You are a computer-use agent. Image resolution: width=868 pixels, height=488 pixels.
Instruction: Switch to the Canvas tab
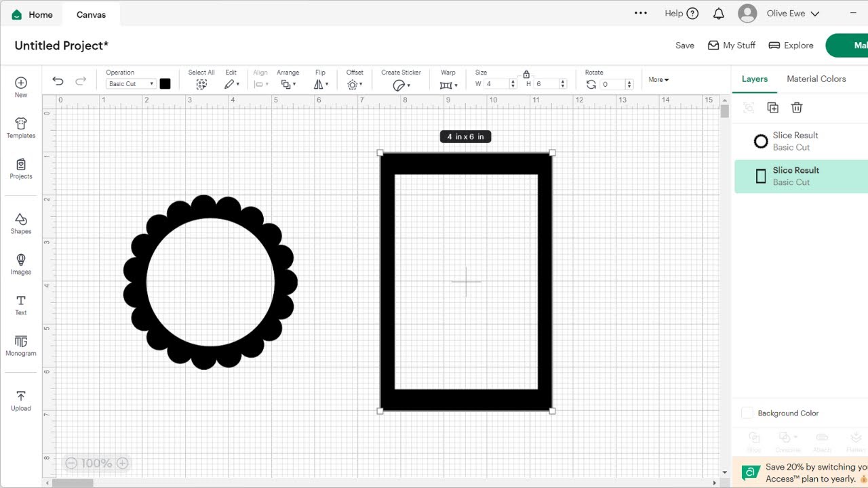pos(91,14)
